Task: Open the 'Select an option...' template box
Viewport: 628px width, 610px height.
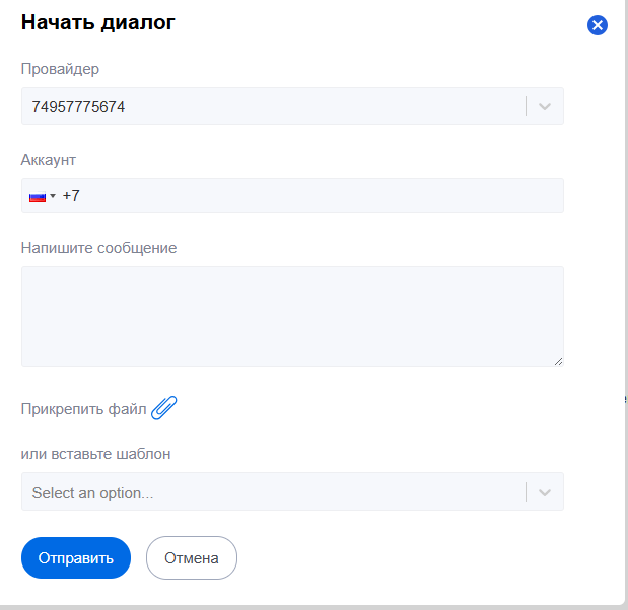Action: [x=270, y=492]
